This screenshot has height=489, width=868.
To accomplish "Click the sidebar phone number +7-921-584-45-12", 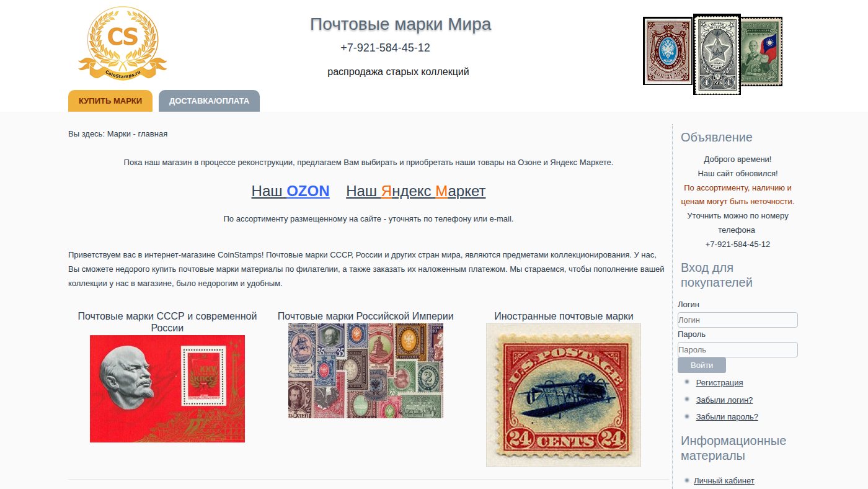I will pyautogui.click(x=738, y=244).
